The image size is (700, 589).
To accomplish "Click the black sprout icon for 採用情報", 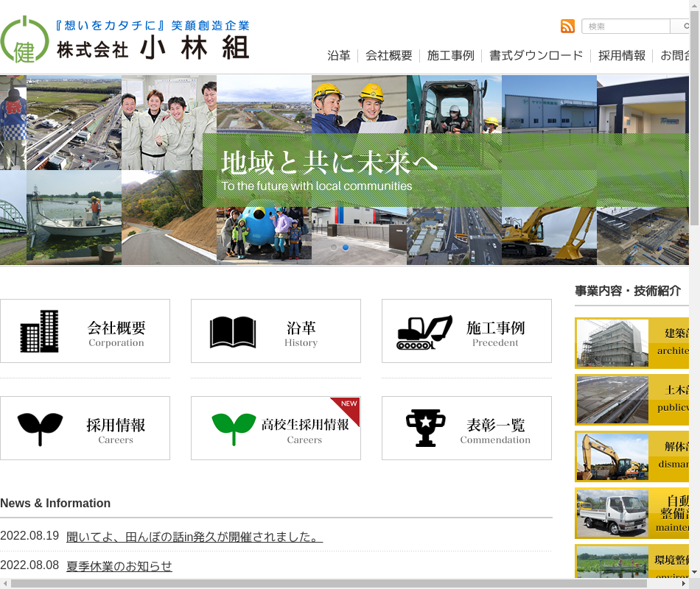I will pyautogui.click(x=40, y=428).
